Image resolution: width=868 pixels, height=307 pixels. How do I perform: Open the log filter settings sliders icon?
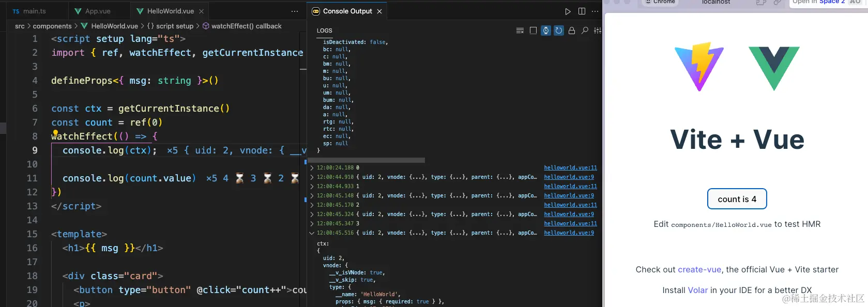(x=598, y=30)
